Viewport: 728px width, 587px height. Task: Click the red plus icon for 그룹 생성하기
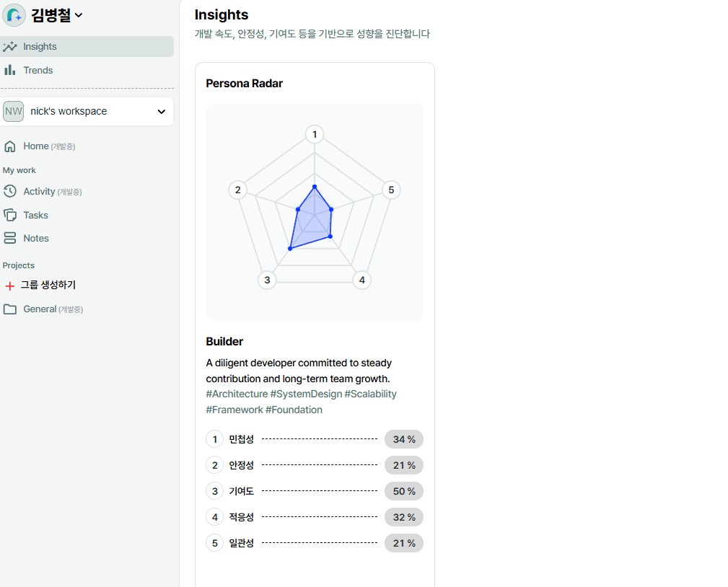pos(10,286)
